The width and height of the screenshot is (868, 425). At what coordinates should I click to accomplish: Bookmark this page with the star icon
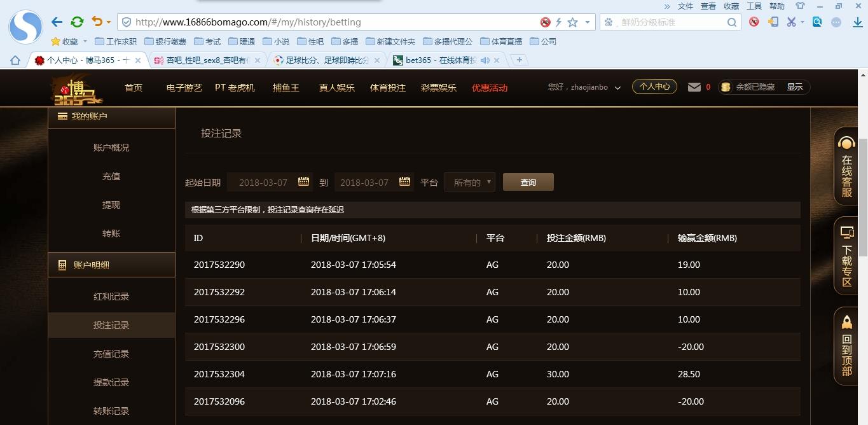(x=572, y=22)
